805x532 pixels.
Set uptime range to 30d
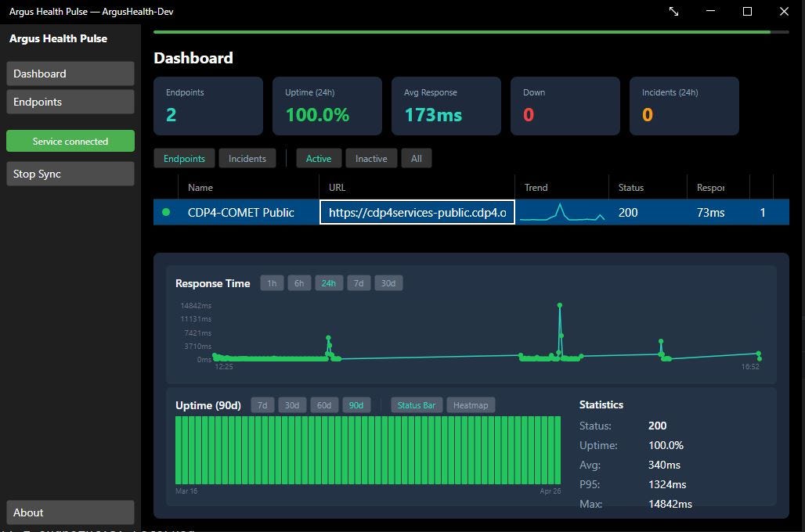click(x=292, y=405)
